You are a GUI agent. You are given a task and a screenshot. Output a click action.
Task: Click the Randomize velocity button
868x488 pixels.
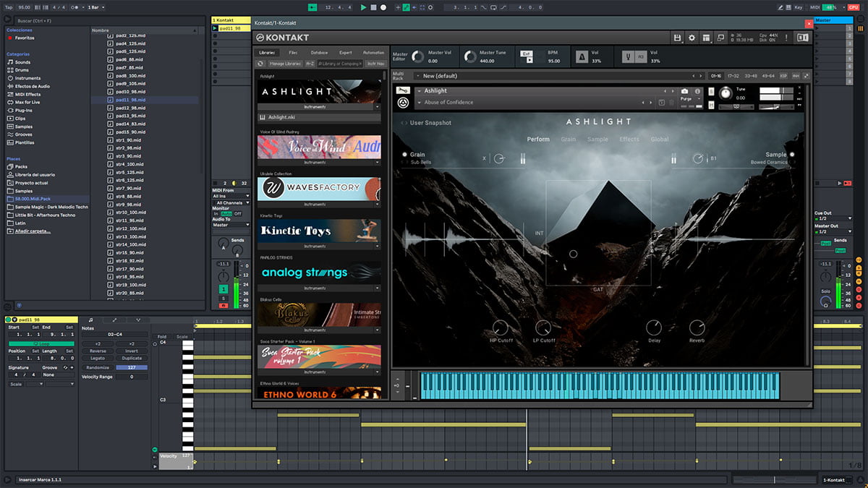coord(98,367)
